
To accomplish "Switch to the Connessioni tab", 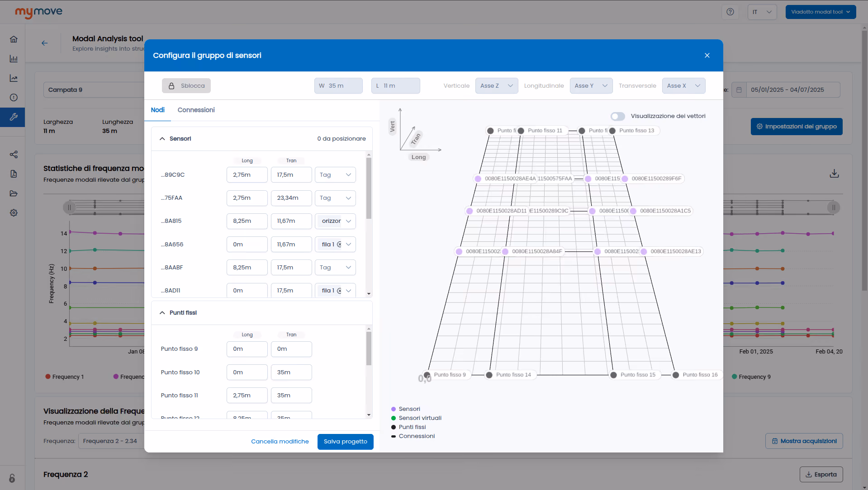I will 196,110.
